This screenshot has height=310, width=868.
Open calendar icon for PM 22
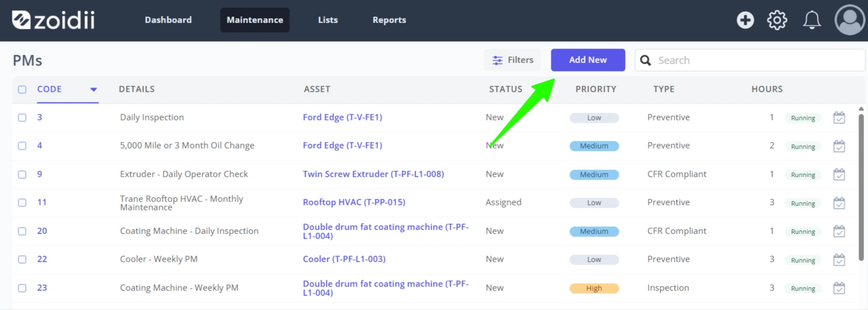point(839,259)
